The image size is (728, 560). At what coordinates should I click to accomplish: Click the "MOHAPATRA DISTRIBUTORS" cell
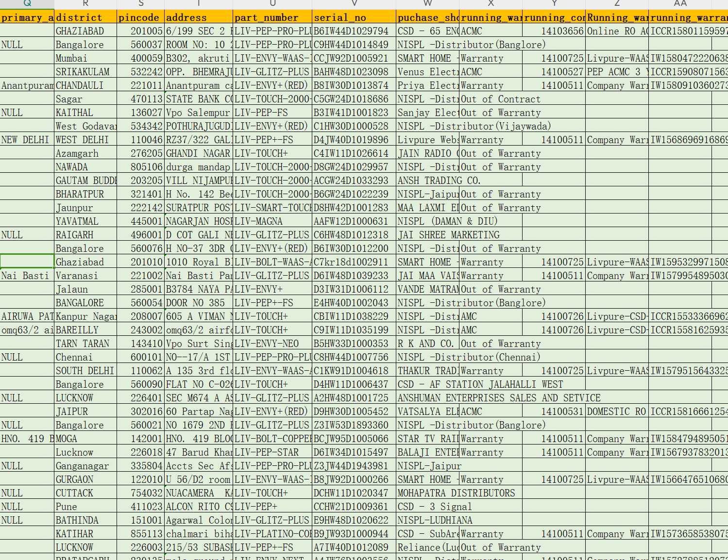(x=456, y=493)
